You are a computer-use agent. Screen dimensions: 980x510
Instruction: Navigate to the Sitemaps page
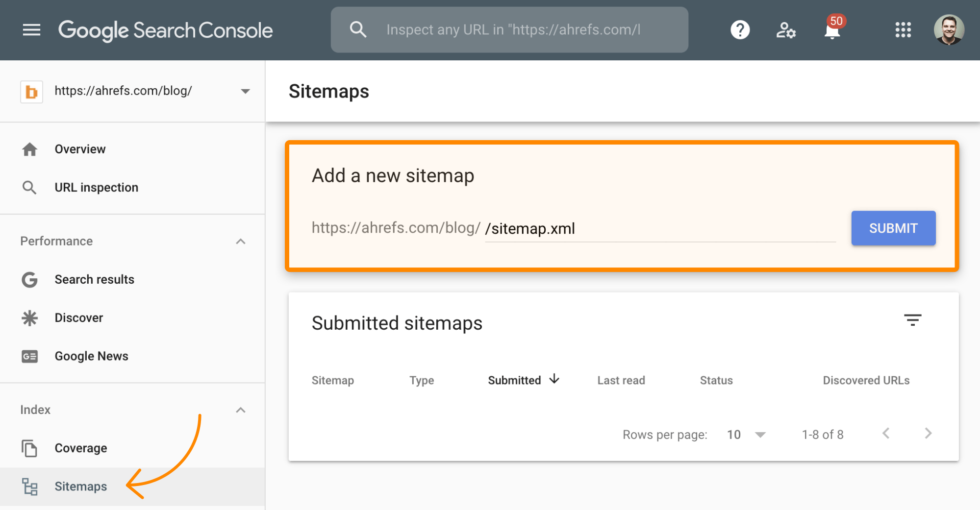[80, 486]
